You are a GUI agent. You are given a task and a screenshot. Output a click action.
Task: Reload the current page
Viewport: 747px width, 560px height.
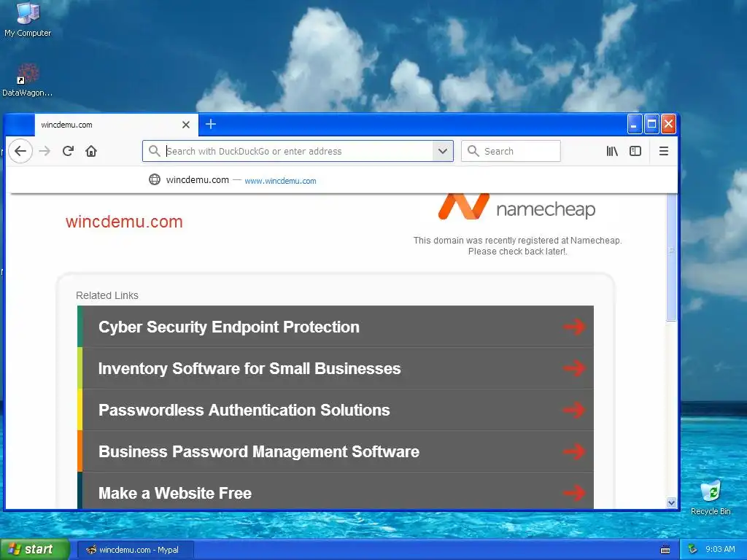click(x=68, y=151)
